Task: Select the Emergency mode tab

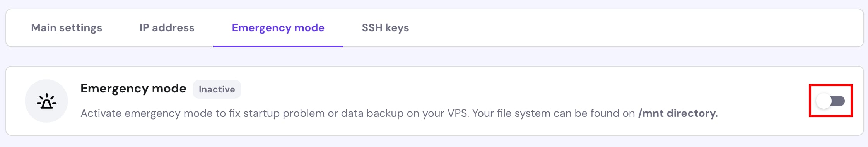Action: coord(278,28)
